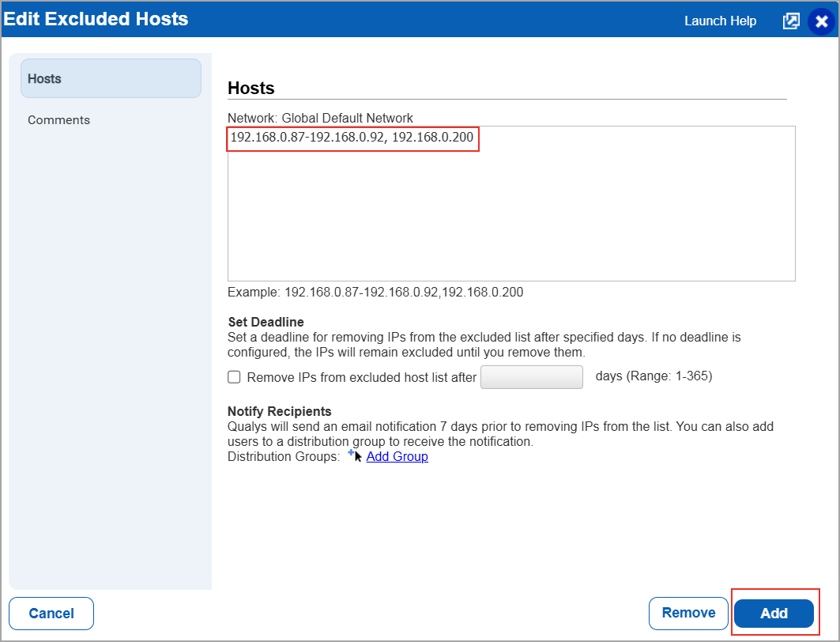Focus the days deadline input field
This screenshot has height=642, width=840.
(531, 377)
